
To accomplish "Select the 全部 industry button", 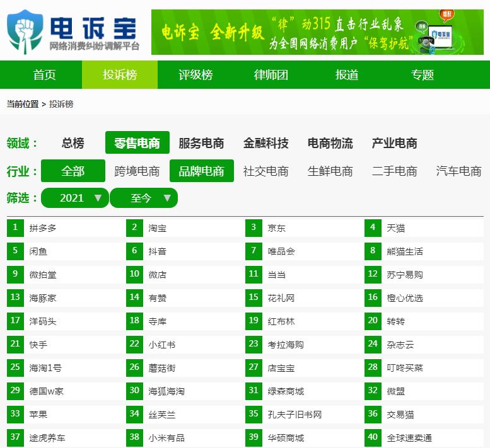I will [73, 171].
